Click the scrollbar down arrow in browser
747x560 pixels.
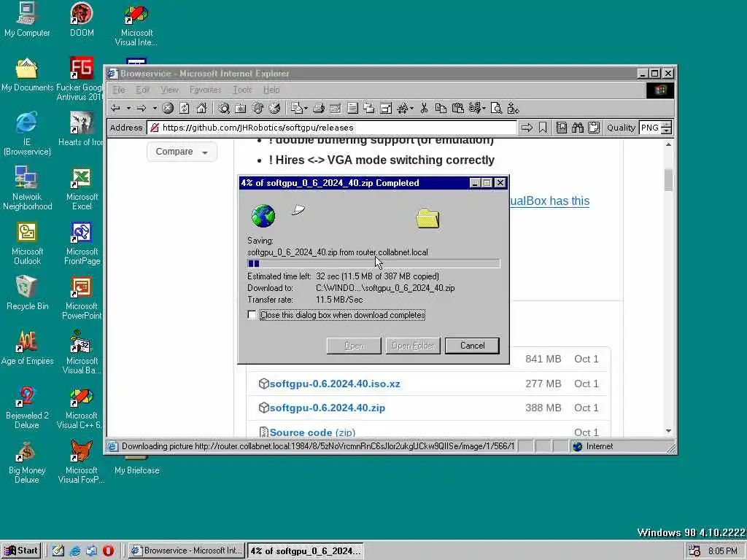668,431
